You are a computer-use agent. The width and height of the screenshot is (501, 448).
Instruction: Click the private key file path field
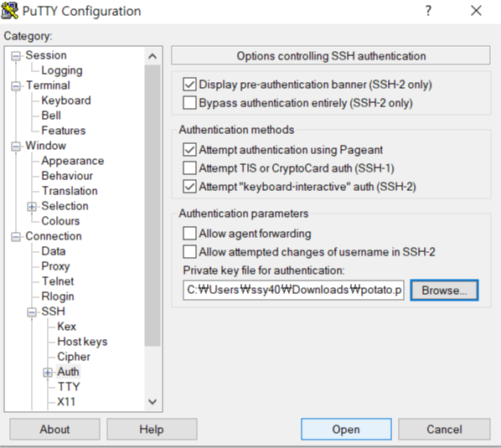pyautogui.click(x=293, y=291)
